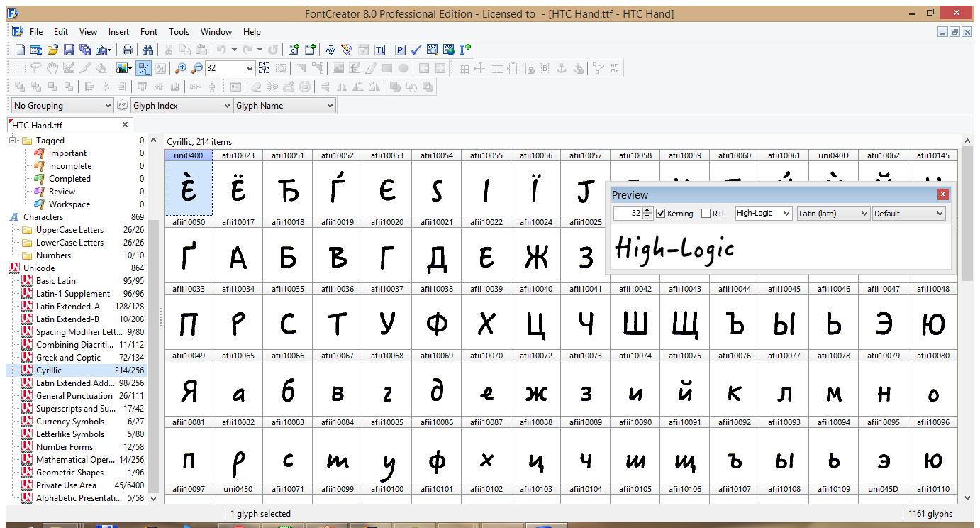Open Find with the binoculars icon
Viewport: 980px width, 528px height.
[147, 50]
